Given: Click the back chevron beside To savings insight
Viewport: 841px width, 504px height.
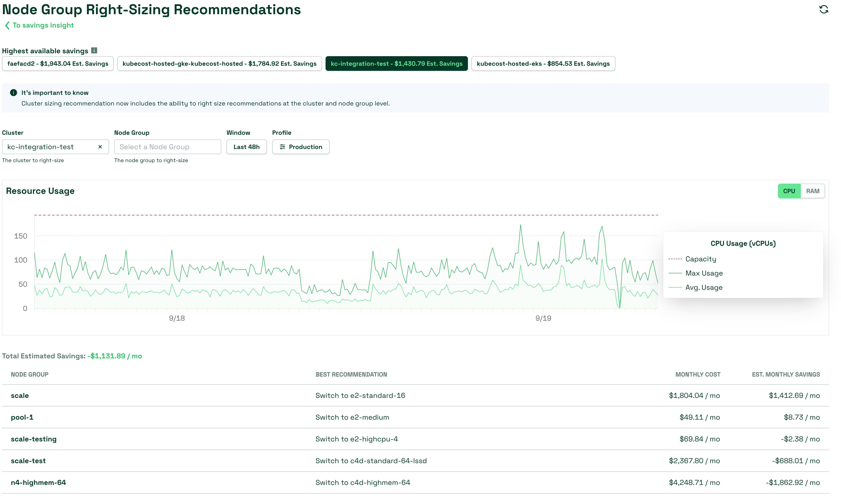Looking at the screenshot, I should 7,26.
